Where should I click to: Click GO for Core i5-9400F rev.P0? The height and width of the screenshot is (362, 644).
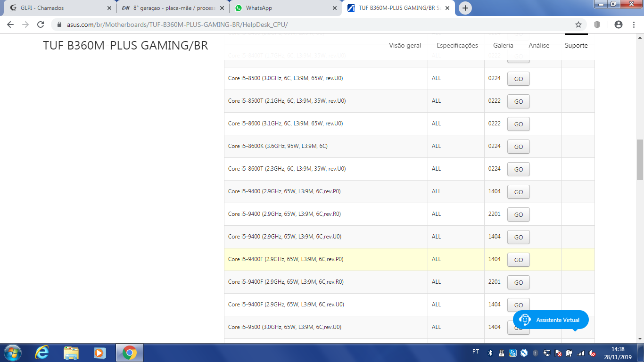point(519,260)
